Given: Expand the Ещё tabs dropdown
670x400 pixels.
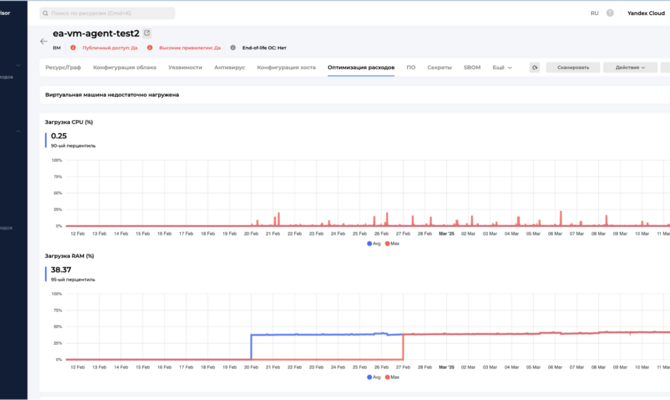Looking at the screenshot, I should tap(502, 68).
